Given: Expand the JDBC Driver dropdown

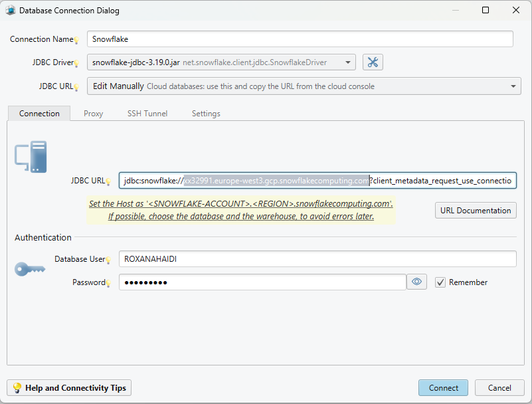Looking at the screenshot, I should (x=348, y=62).
